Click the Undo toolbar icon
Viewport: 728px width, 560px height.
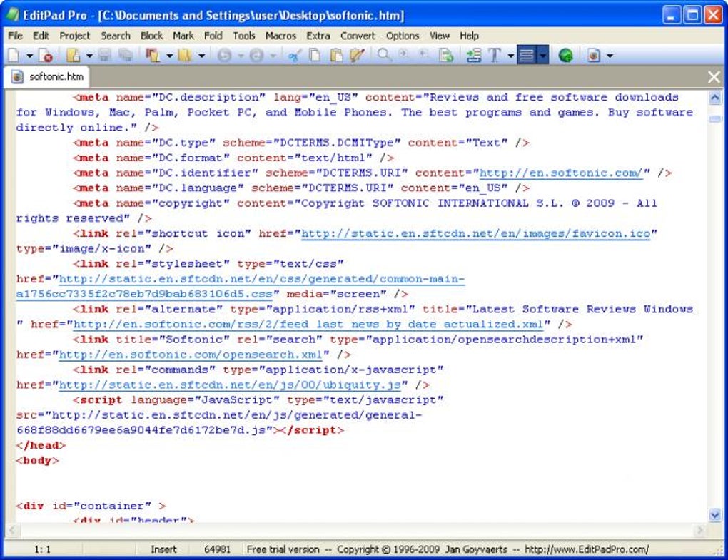[x=225, y=55]
